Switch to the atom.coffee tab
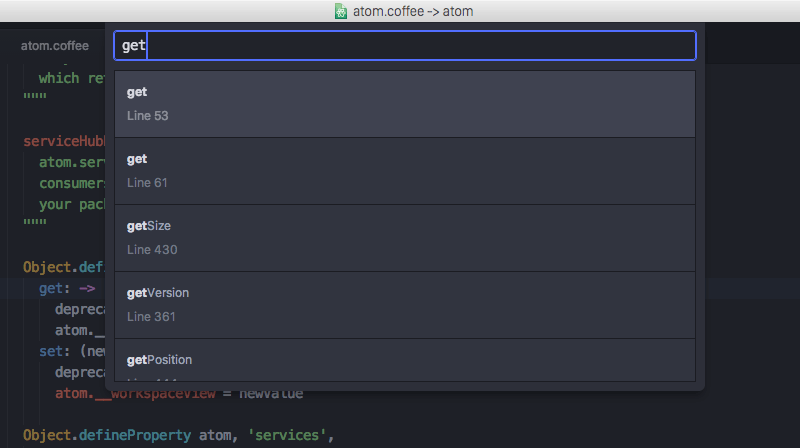The width and height of the screenshot is (800, 448). [55, 46]
